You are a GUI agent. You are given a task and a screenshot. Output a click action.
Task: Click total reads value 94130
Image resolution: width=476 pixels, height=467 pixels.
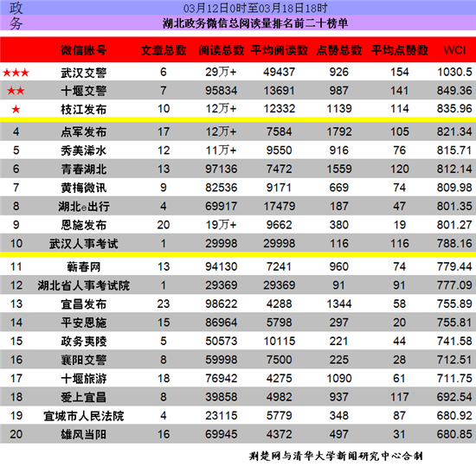click(x=222, y=266)
